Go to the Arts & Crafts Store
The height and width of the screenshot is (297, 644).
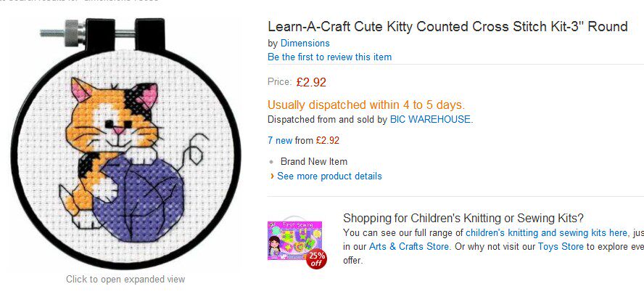[x=409, y=247]
